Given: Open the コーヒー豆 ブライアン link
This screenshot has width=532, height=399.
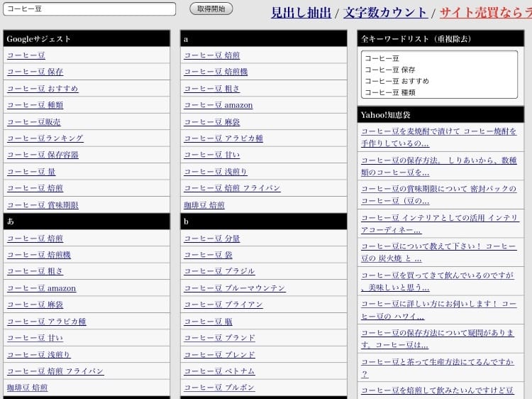Looking at the screenshot, I should [x=223, y=305].
